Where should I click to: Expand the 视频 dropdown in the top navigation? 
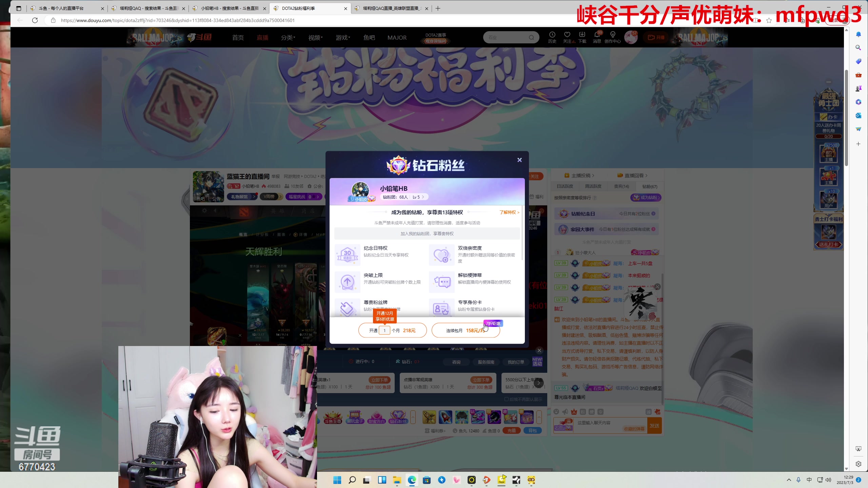(315, 37)
